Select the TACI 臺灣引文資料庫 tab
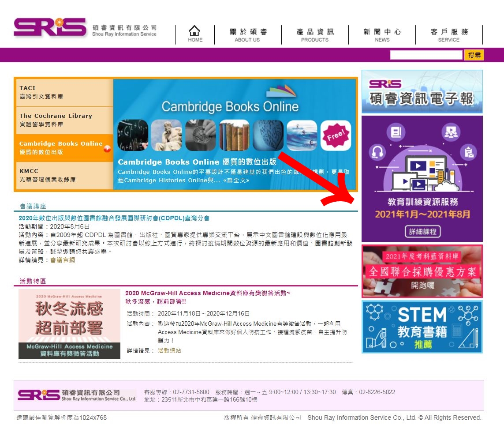This screenshot has width=504, height=425. (64, 92)
